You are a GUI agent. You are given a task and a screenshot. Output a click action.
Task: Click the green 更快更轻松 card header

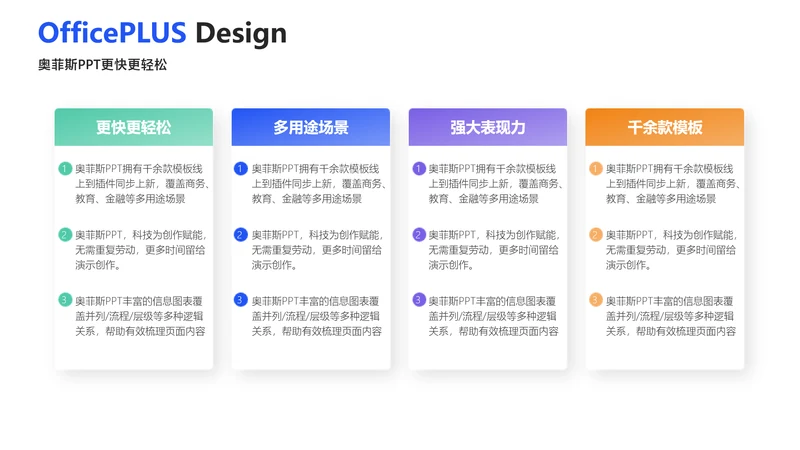point(134,127)
